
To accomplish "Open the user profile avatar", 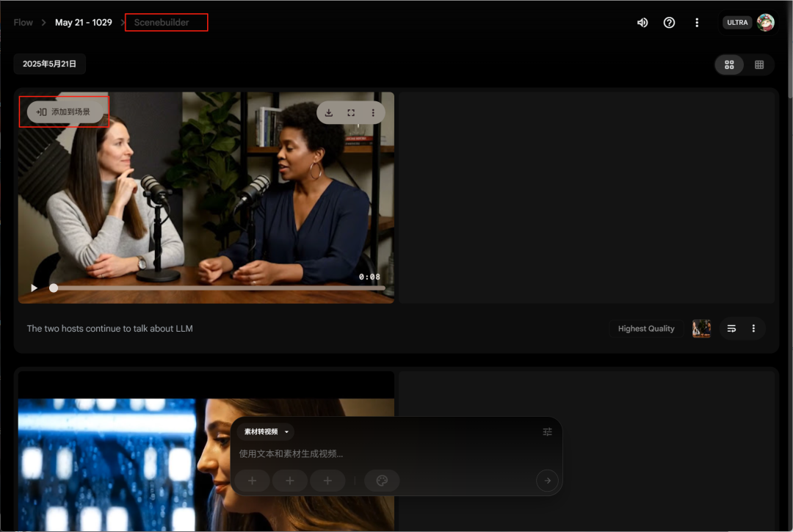I will click(766, 23).
